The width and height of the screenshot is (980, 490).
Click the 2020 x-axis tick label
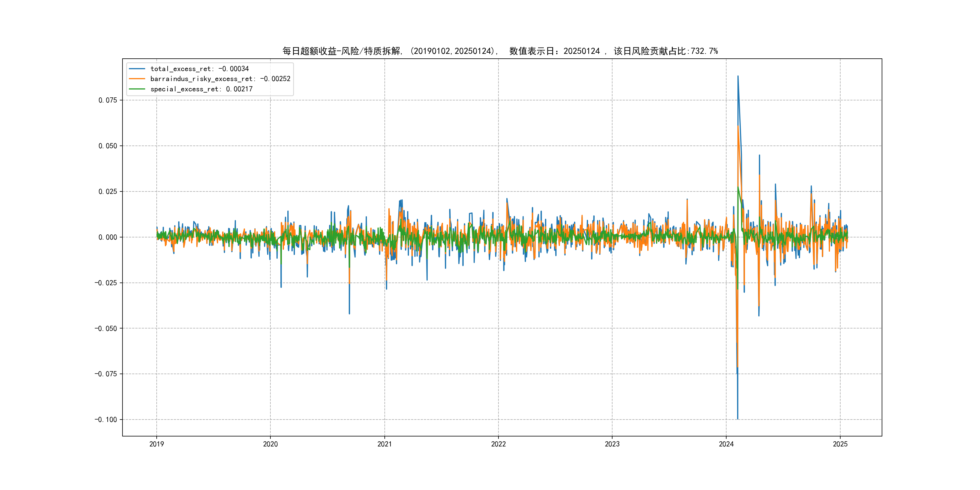coord(270,444)
